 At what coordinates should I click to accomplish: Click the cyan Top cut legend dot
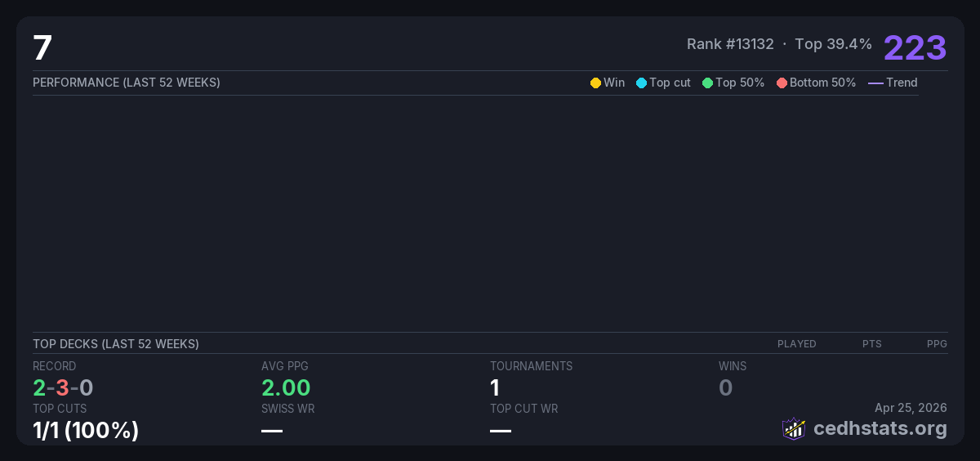pyautogui.click(x=641, y=83)
